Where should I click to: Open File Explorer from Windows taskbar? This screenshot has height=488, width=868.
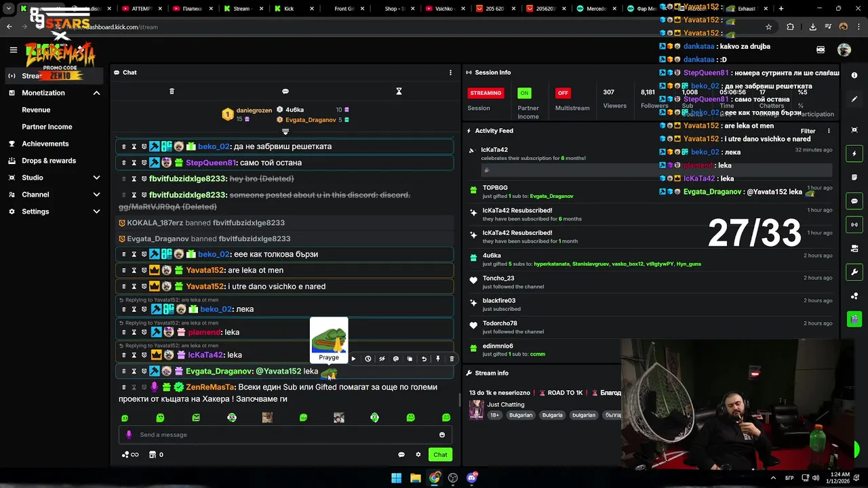415,478
